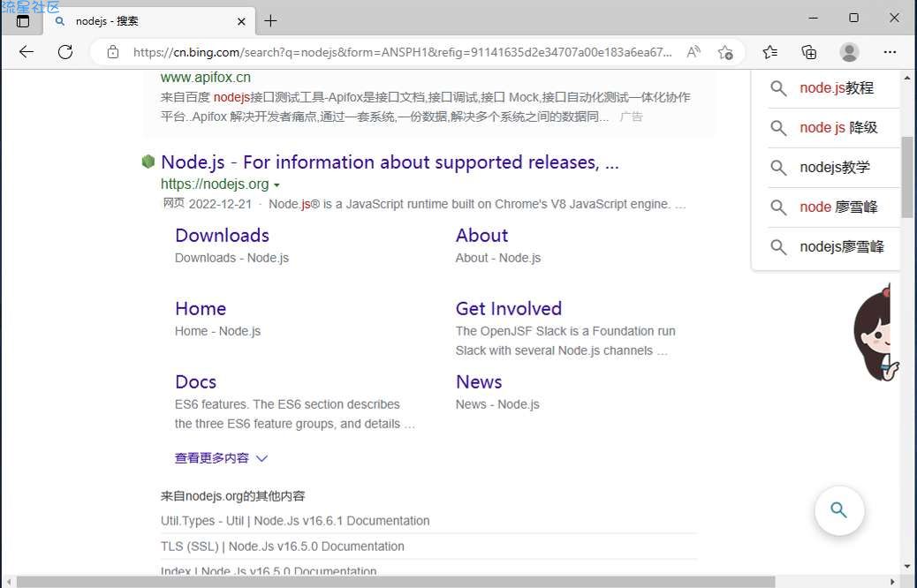This screenshot has height=588, width=917.
Task: Open the Docs sitelink
Action: (195, 381)
